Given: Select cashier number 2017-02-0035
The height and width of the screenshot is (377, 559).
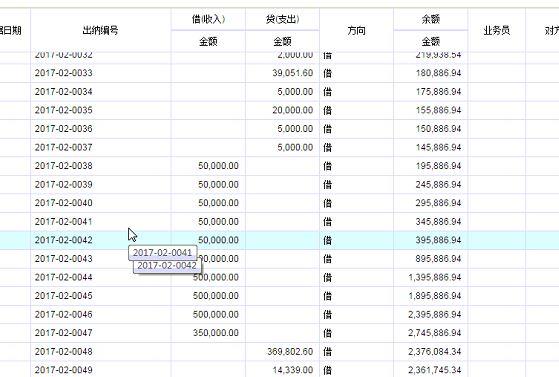Looking at the screenshot, I should point(63,110).
